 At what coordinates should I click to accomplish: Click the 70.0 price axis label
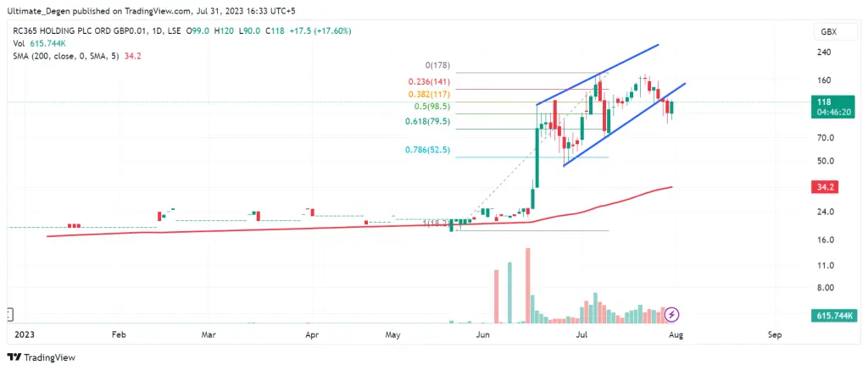pyautogui.click(x=826, y=137)
